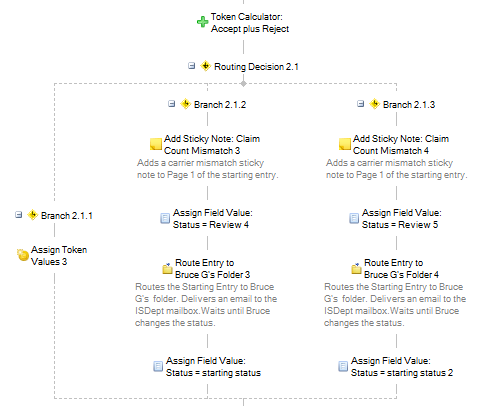Select the Status = starting status activity
Screen dimensions: 481x406
tap(213, 367)
